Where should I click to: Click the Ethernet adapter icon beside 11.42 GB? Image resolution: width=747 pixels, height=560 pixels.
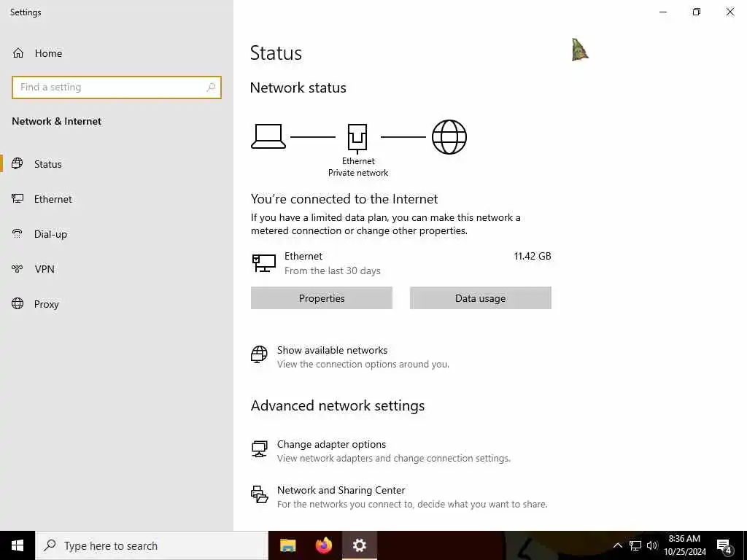pyautogui.click(x=263, y=262)
